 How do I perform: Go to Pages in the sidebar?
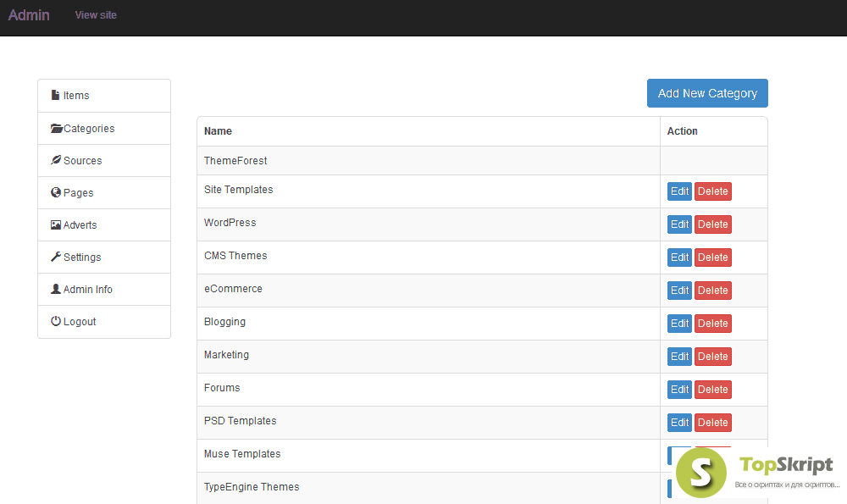tap(104, 193)
